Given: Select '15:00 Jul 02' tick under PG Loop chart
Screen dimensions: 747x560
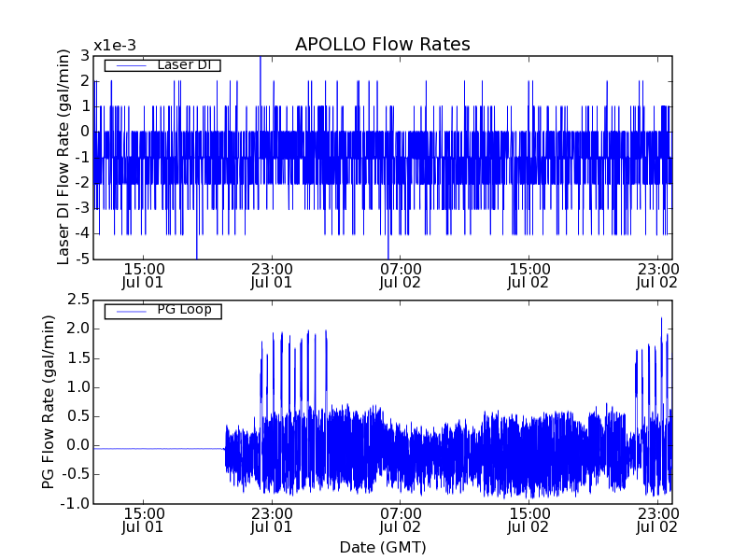Looking at the screenshot, I should point(529,521).
